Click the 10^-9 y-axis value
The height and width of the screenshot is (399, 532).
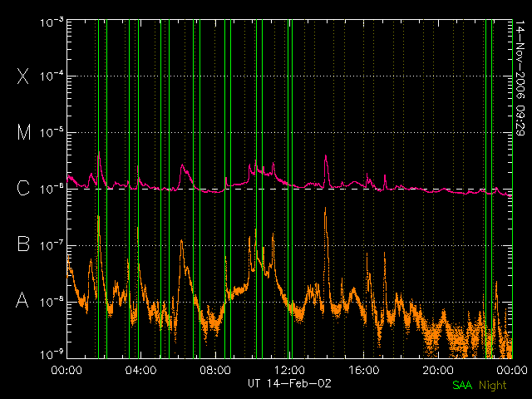(52, 354)
